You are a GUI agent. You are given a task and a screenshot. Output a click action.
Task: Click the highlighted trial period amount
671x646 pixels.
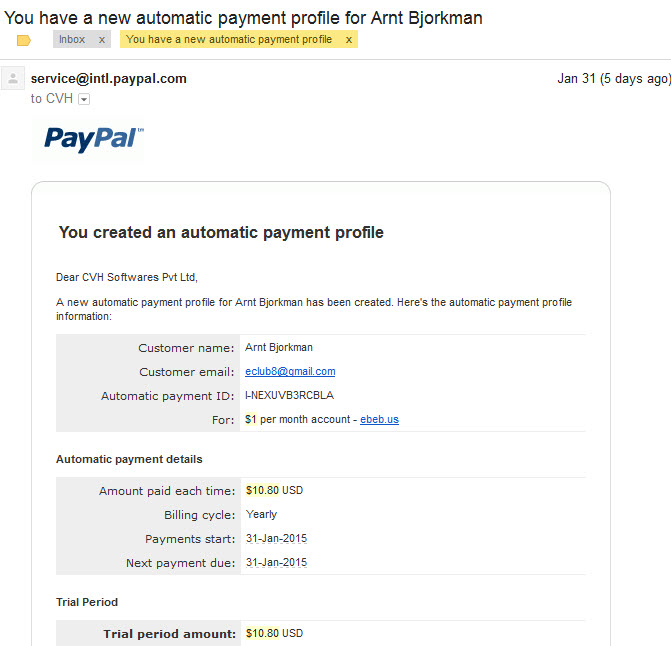point(262,634)
